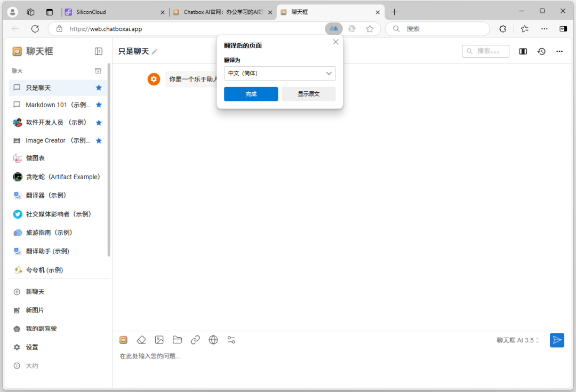Toggle favorite star for 软件开发人员 chat
The height and width of the screenshot is (392, 576).
(99, 122)
